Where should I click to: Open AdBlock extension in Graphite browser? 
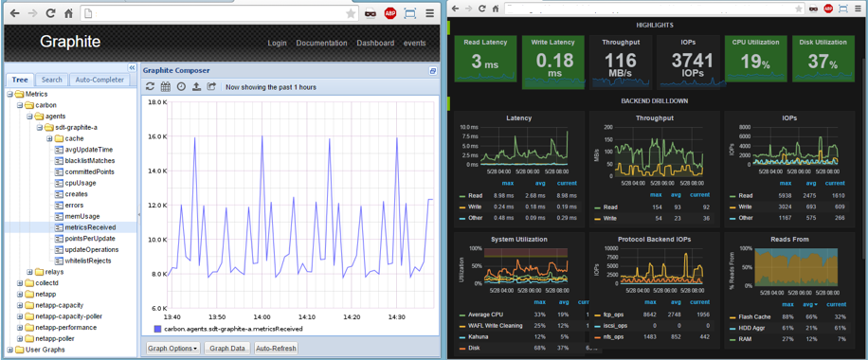tap(390, 14)
